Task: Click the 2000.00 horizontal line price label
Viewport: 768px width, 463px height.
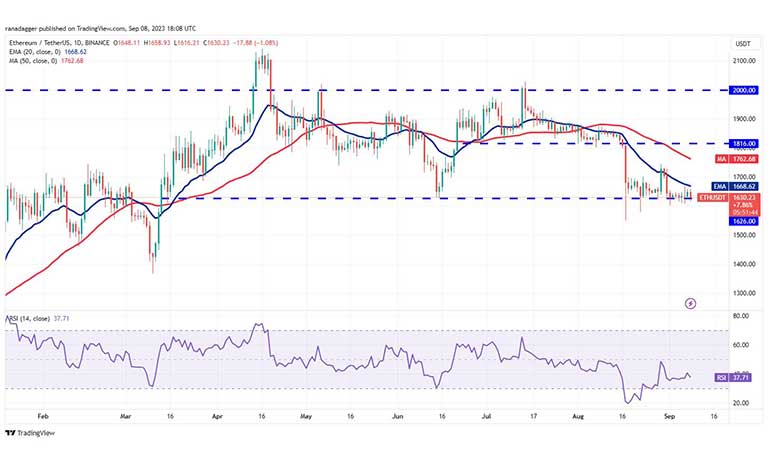Action: click(x=744, y=90)
